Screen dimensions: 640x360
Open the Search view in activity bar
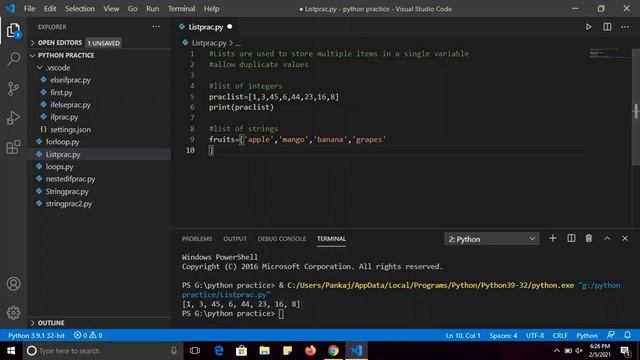[13, 59]
